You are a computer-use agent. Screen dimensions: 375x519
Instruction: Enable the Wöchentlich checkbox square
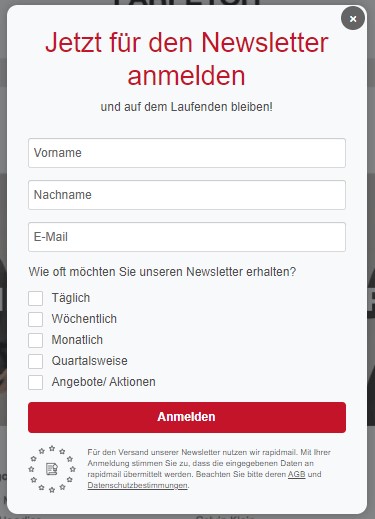36,319
